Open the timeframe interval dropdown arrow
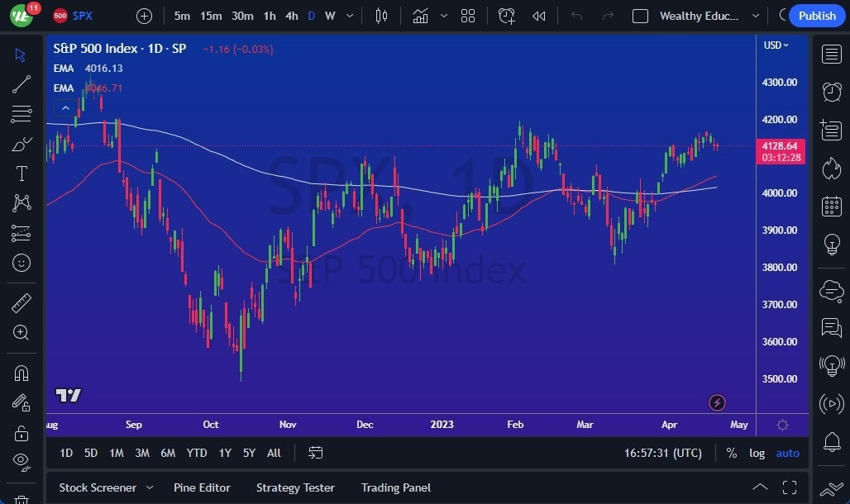850x504 pixels. click(x=348, y=16)
